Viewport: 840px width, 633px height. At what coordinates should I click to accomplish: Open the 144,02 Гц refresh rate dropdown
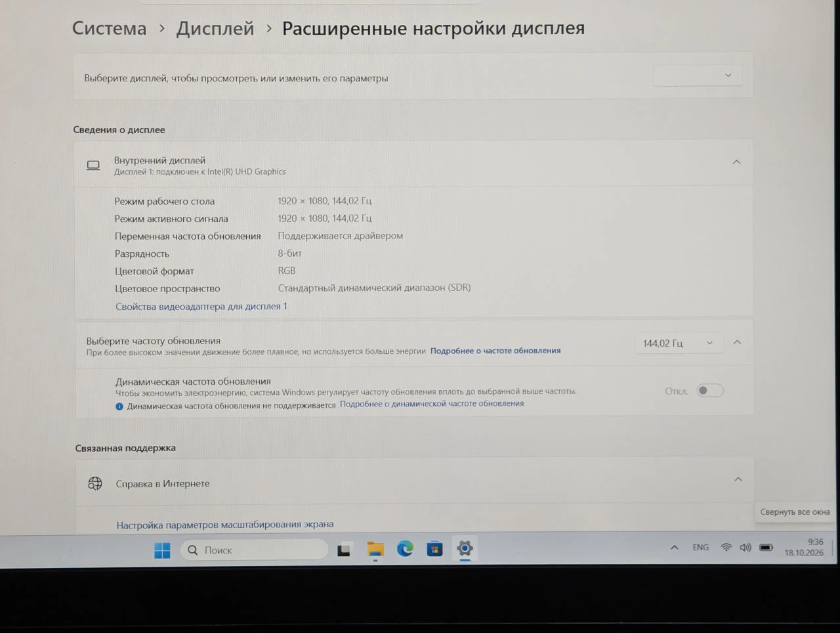[x=678, y=343]
